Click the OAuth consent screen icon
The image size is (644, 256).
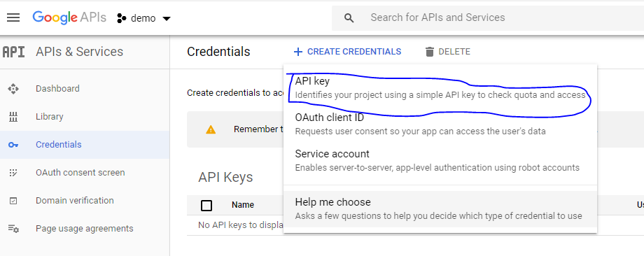click(13, 173)
